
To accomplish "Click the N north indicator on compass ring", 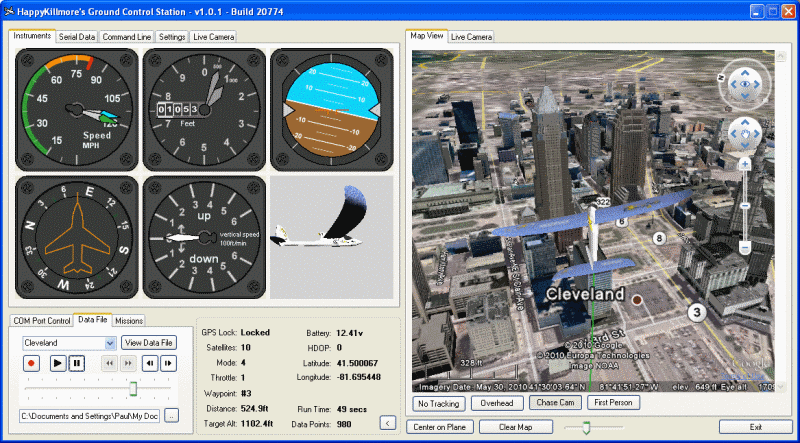I will (x=722, y=77).
